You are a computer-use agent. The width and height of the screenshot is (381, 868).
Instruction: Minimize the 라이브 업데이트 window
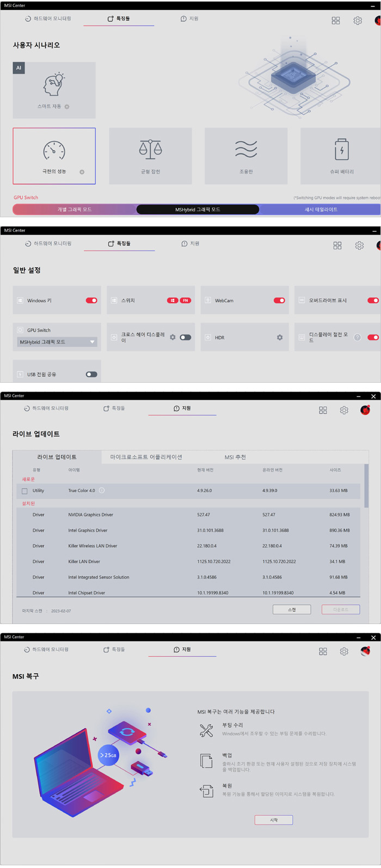point(358,396)
